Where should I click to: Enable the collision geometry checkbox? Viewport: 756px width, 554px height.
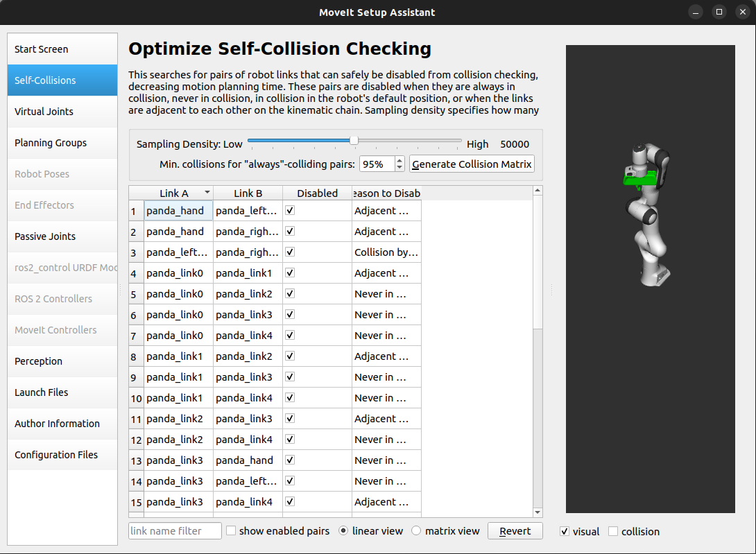[x=612, y=531]
